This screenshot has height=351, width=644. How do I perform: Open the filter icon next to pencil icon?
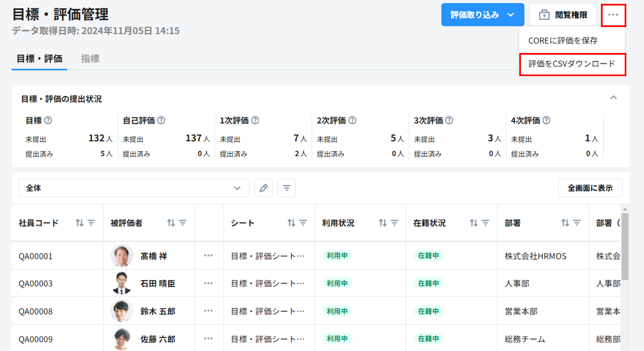[286, 188]
